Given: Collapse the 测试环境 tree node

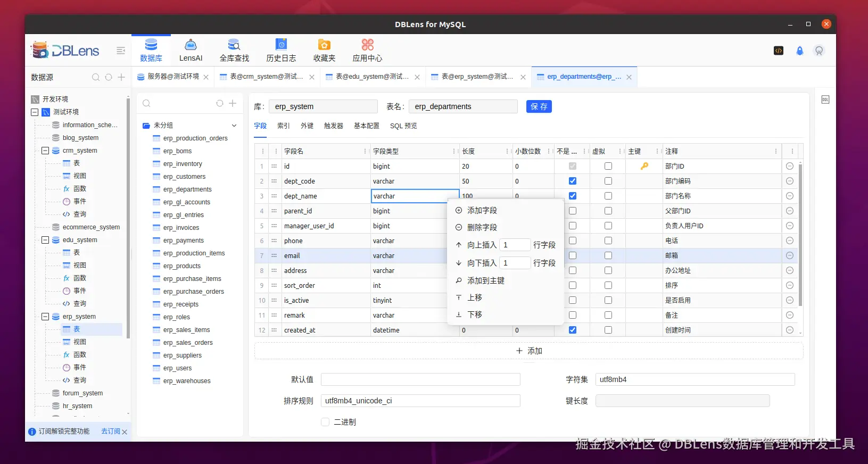Looking at the screenshot, I should 35,112.
